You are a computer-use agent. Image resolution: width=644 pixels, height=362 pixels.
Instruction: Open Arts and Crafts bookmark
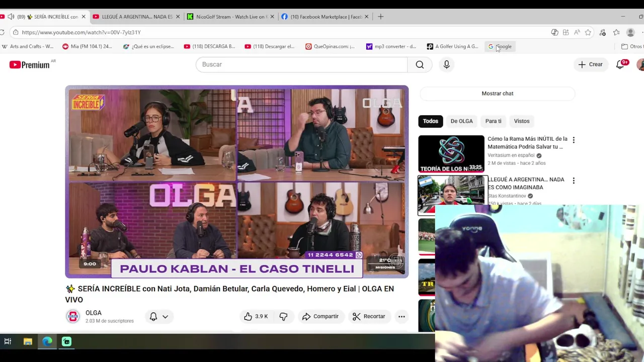tap(28, 46)
